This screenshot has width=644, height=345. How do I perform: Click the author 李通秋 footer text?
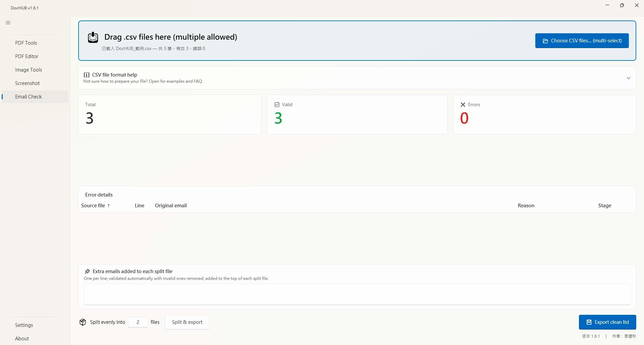coord(624,336)
